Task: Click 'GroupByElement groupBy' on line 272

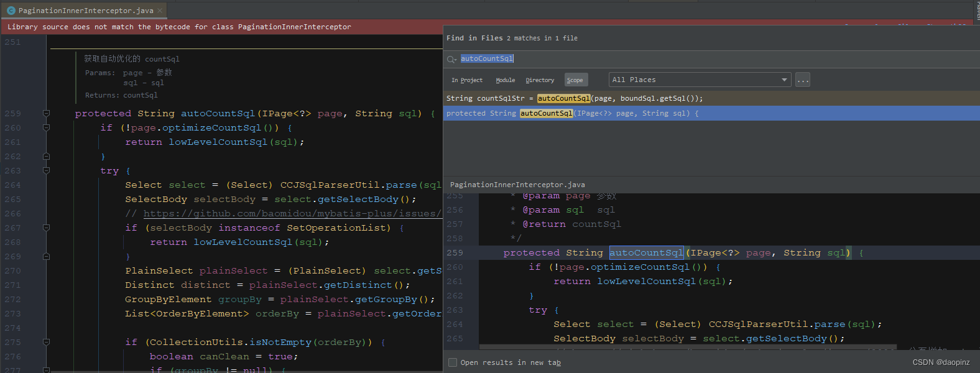Action: pos(193,299)
